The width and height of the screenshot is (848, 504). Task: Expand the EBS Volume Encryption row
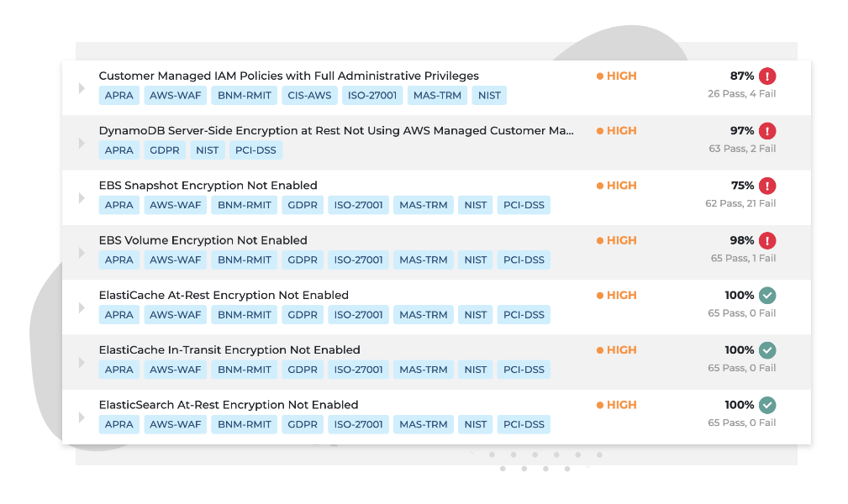coord(82,253)
